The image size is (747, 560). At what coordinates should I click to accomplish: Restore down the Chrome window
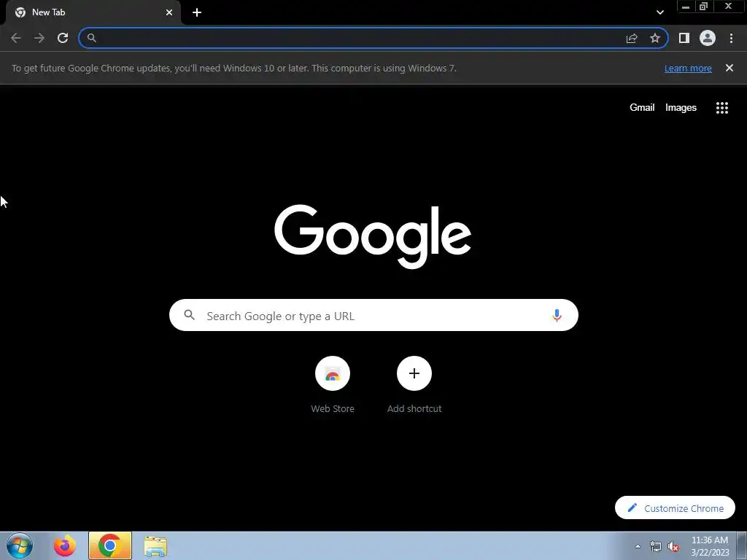click(x=704, y=7)
